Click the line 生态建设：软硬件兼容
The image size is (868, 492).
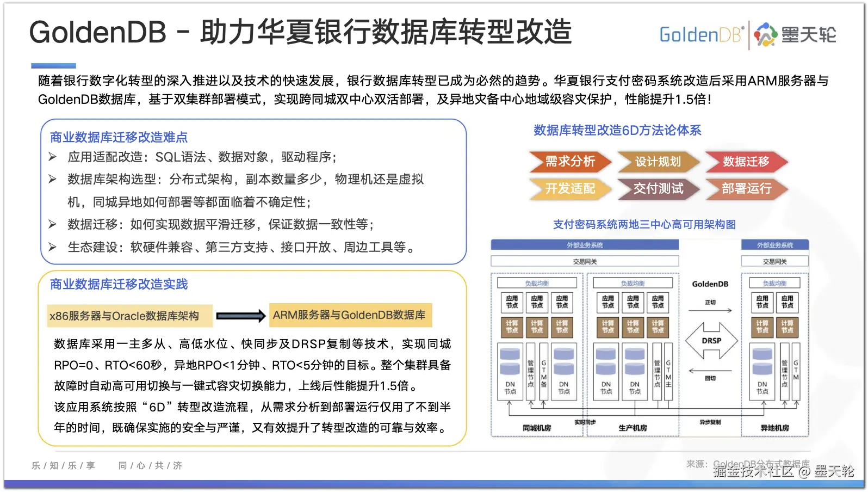click(x=241, y=247)
